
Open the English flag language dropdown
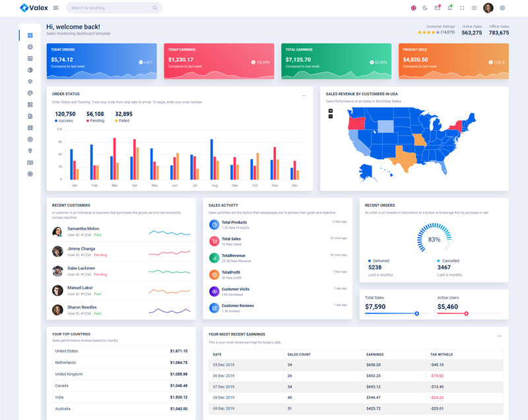(413, 8)
